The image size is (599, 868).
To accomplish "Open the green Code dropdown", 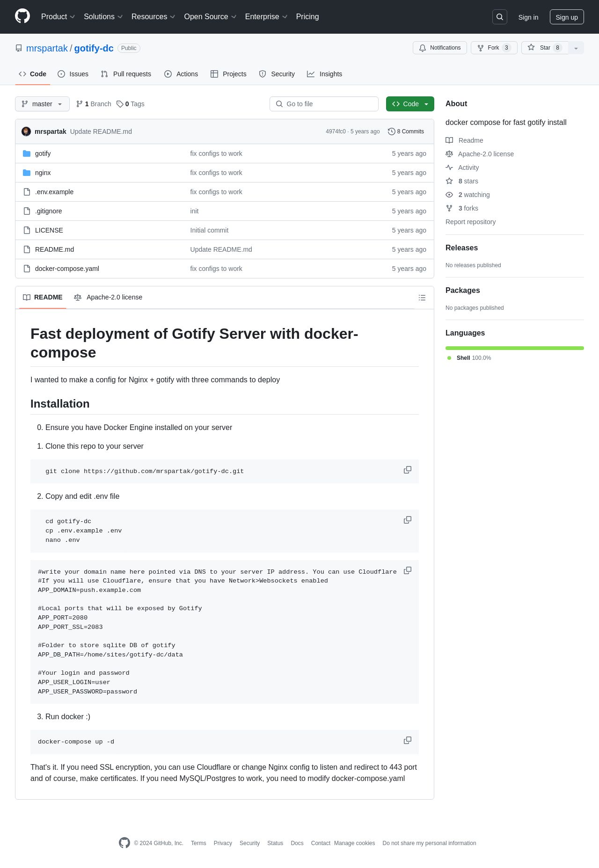I will click(x=409, y=104).
